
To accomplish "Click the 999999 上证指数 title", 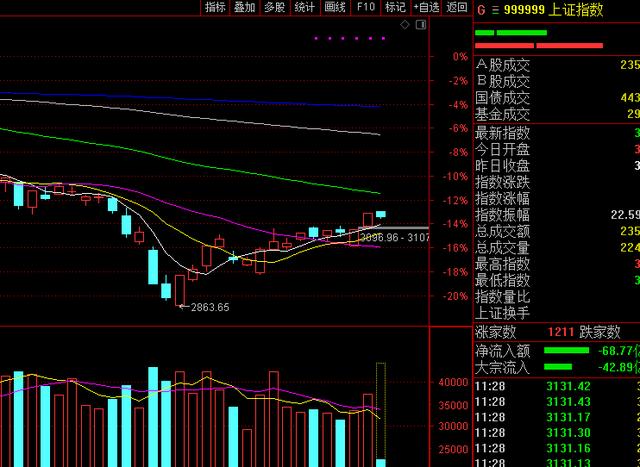I will (x=553, y=10).
